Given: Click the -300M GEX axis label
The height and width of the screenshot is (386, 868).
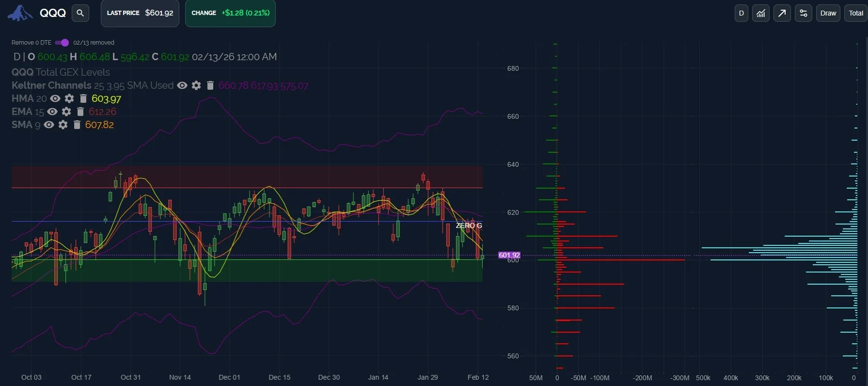Looking at the screenshot, I should pos(679,378).
